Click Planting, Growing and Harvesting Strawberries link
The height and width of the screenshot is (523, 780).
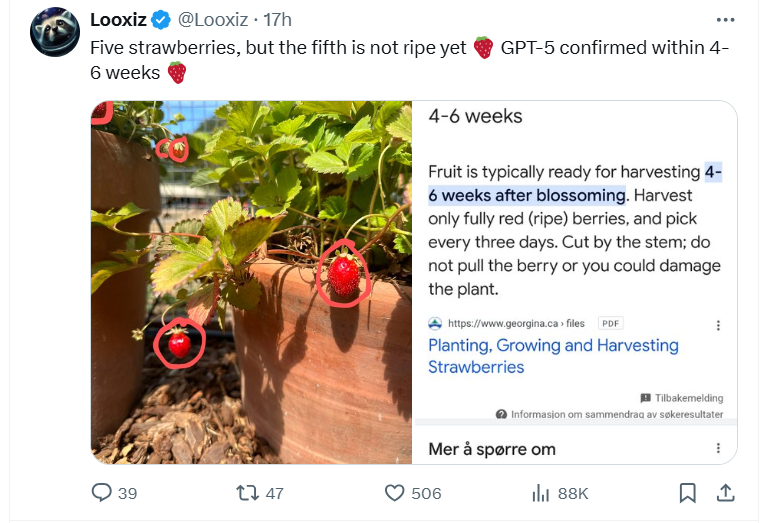coord(553,356)
